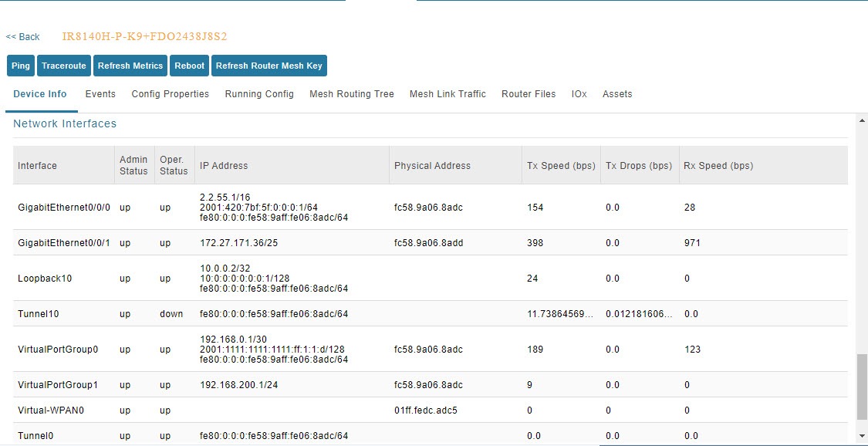Run a Traceroute on the device
This screenshot has width=868, height=446.
pyautogui.click(x=63, y=66)
